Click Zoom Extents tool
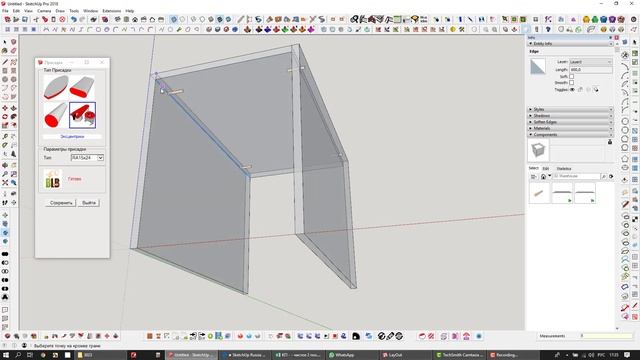The height and width of the screenshot is (360, 640). tap(5, 182)
